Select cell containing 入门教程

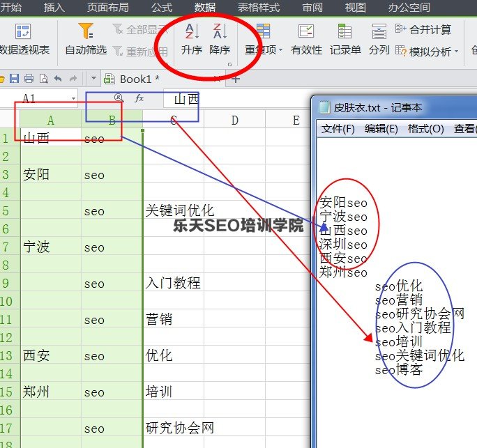(174, 283)
